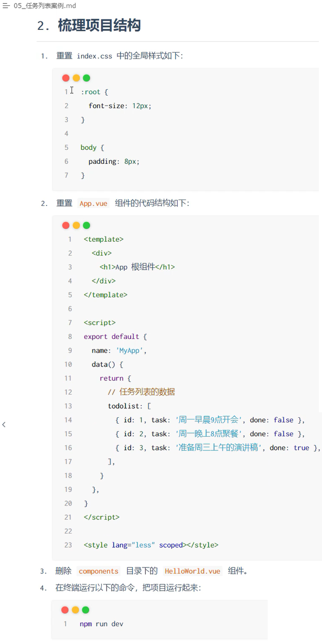The image size is (322, 644).
Task: Click the task string '准备周三上午的演讲稿'
Action: (218, 448)
